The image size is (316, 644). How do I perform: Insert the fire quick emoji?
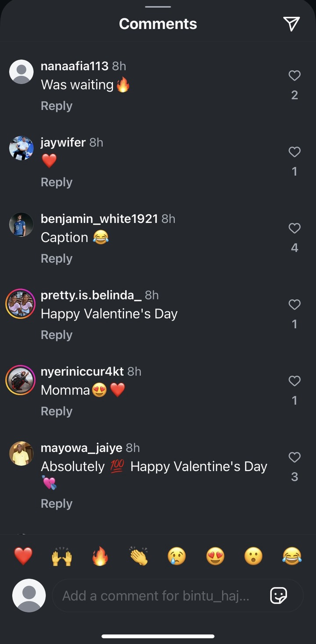[x=100, y=557]
